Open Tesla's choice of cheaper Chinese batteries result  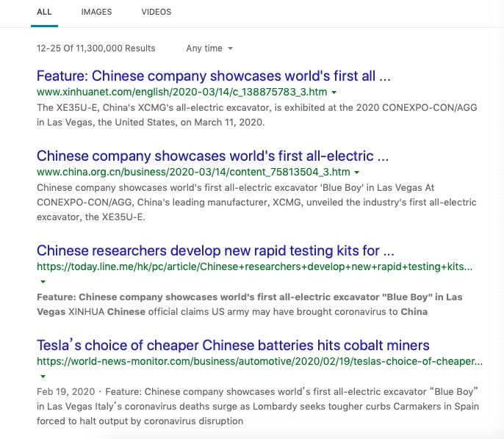(233, 346)
